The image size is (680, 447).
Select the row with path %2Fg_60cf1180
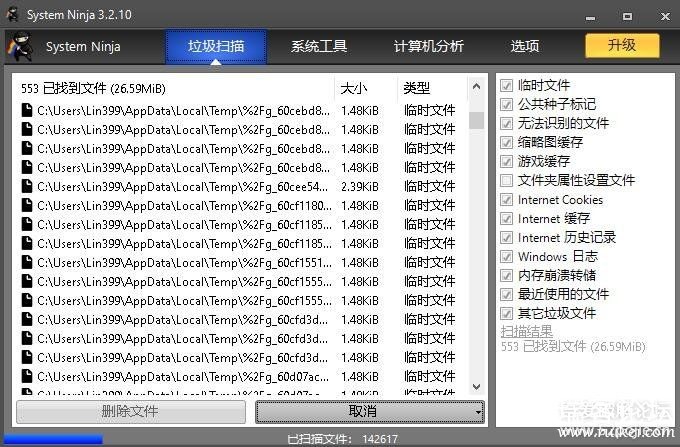coord(241,206)
